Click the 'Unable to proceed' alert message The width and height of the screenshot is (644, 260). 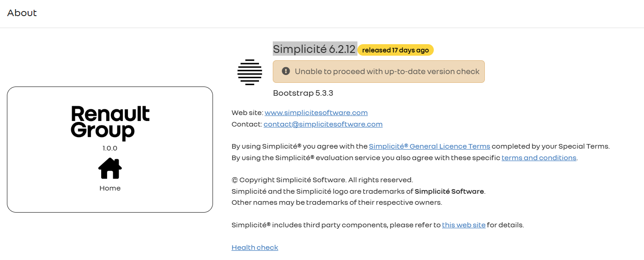click(x=387, y=72)
